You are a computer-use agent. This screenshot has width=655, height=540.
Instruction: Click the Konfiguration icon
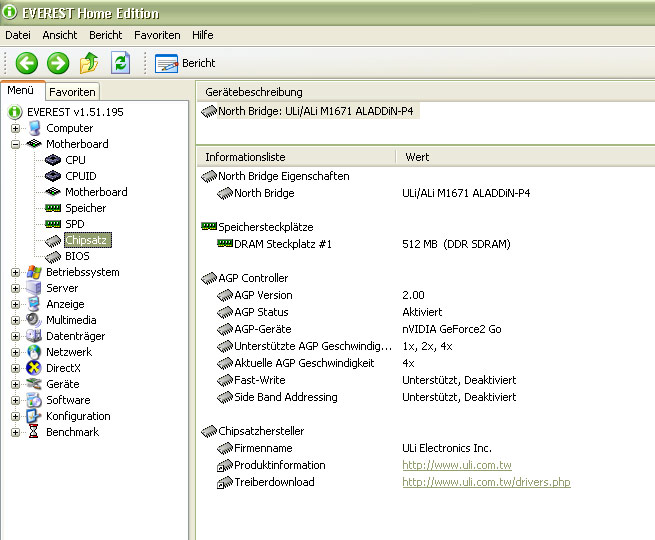(x=33, y=416)
